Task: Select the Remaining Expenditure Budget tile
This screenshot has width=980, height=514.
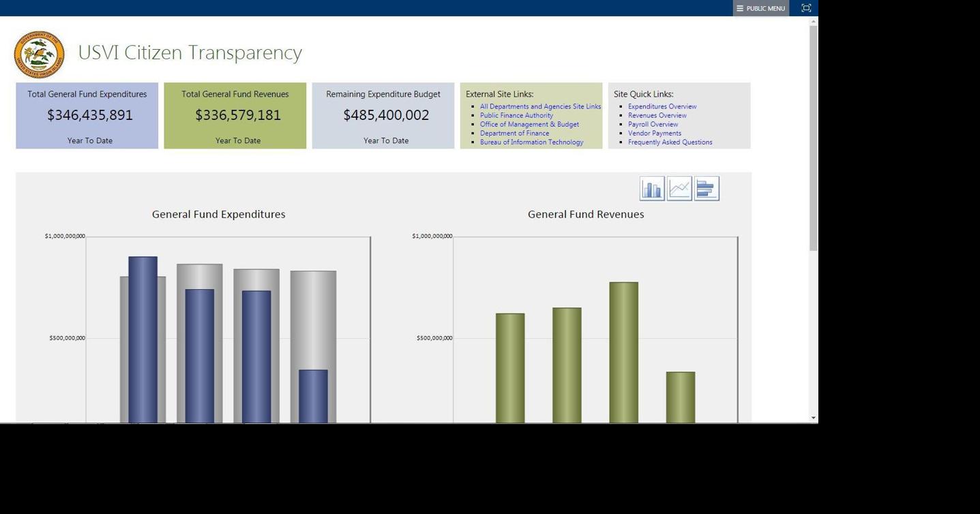Action: [383, 116]
